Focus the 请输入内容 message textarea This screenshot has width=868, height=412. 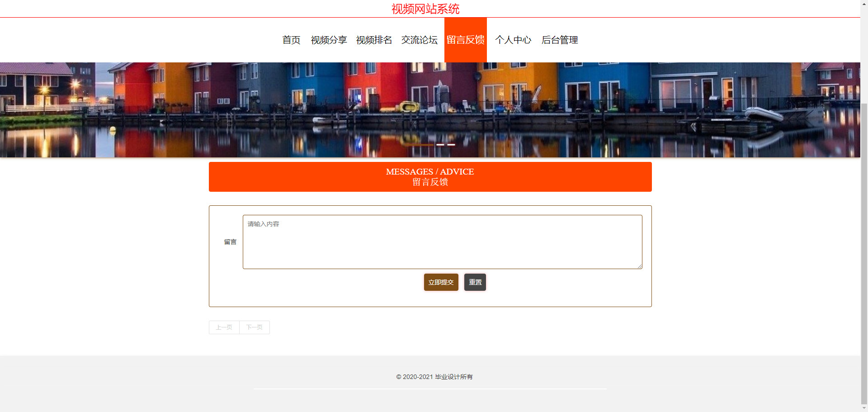(443, 242)
